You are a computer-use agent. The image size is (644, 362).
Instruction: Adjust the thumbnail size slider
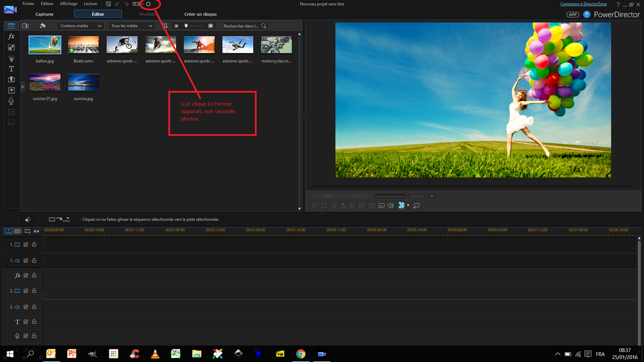coord(186,26)
